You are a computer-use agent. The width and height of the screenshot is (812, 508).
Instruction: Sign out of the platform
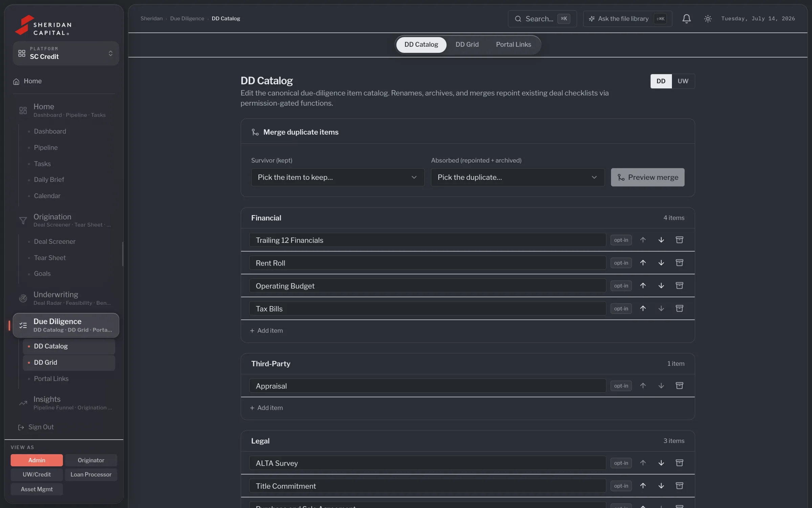point(36,427)
